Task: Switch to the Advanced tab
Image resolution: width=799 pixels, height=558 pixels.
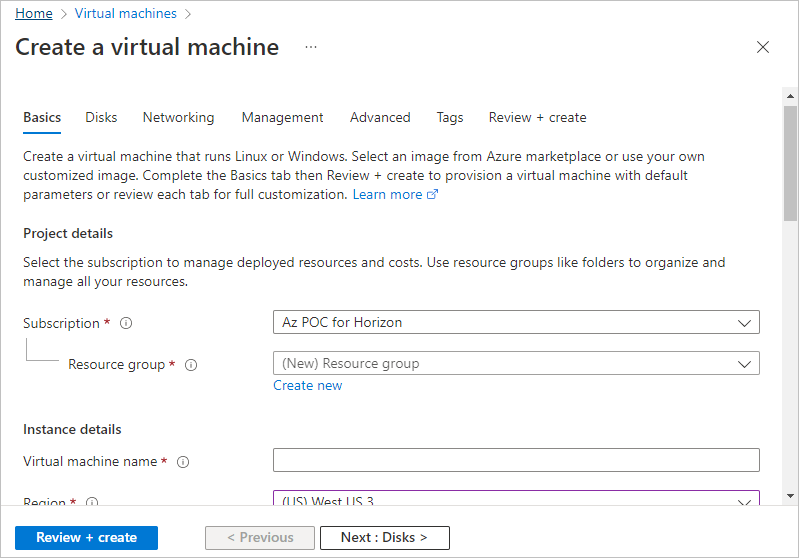Action: 380,118
